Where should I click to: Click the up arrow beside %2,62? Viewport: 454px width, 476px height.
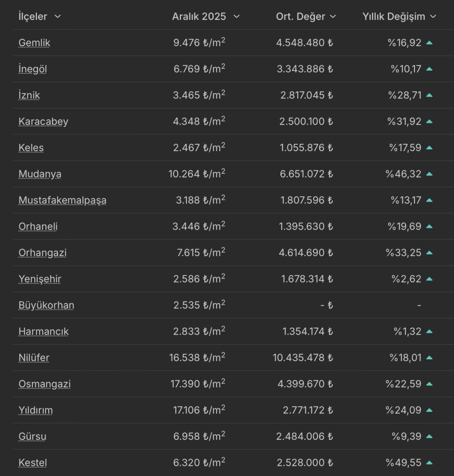pyautogui.click(x=429, y=279)
